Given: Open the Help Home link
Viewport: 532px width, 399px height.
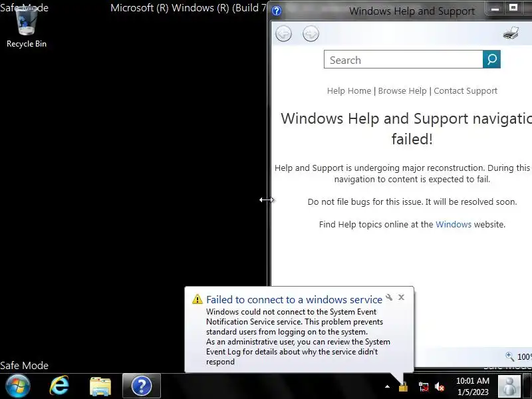Looking at the screenshot, I should point(348,91).
